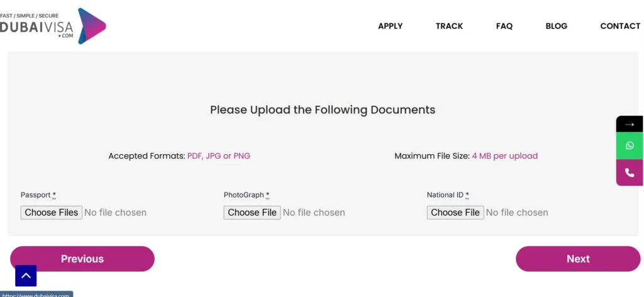Expand the side panel arrow icon
Viewport: 644px width, 297px height.
[630, 124]
